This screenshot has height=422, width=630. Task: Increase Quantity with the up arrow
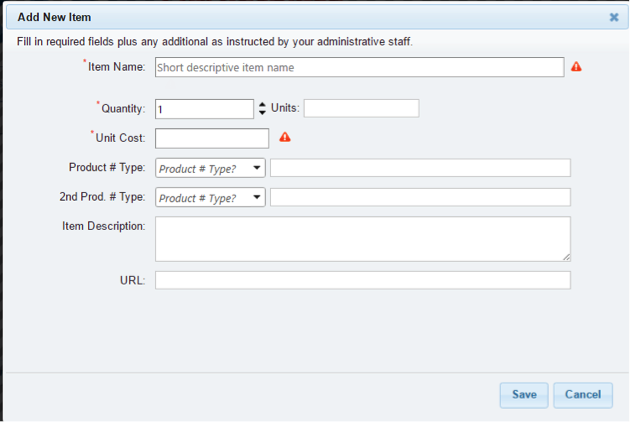click(x=262, y=104)
